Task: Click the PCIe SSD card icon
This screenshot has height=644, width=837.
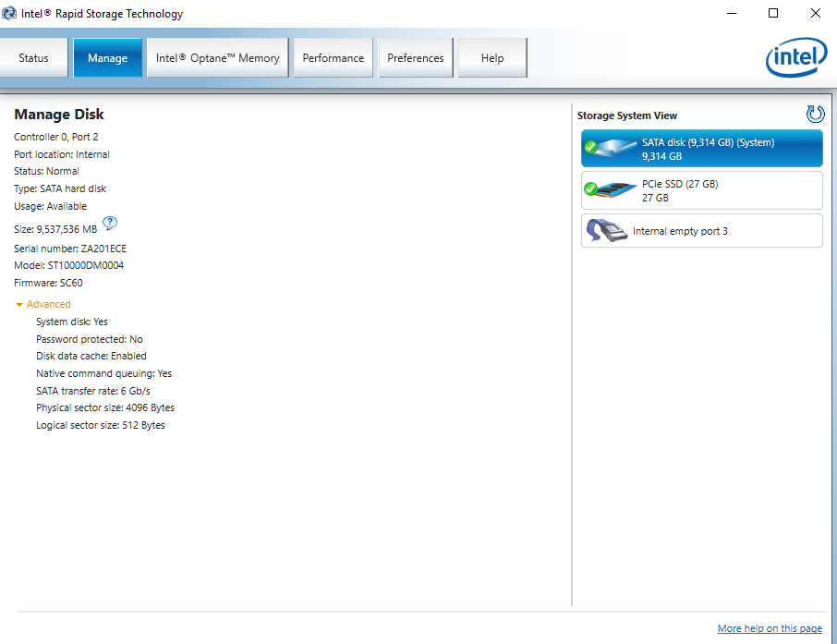Action: (611, 189)
